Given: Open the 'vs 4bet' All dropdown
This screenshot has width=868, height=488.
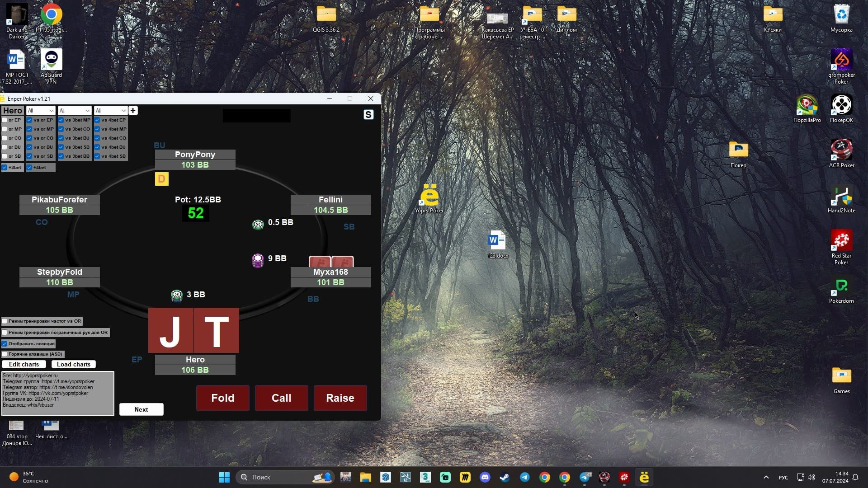Looking at the screenshot, I should tap(111, 111).
